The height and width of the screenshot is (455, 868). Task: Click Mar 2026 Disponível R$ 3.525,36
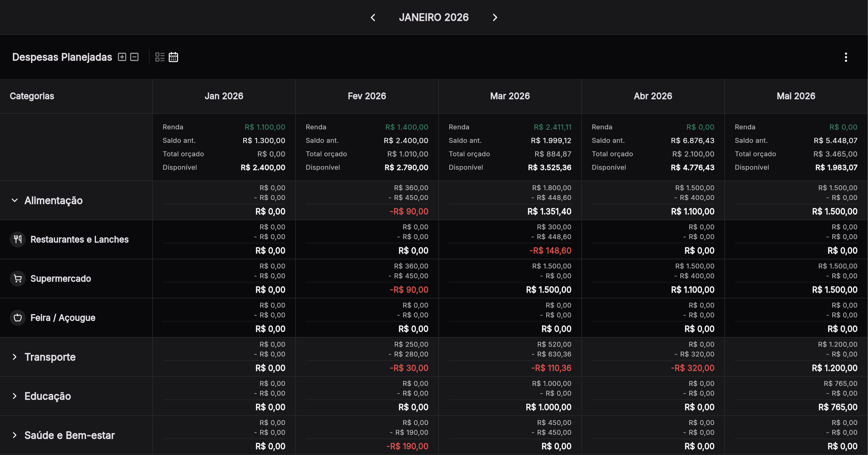tap(550, 168)
